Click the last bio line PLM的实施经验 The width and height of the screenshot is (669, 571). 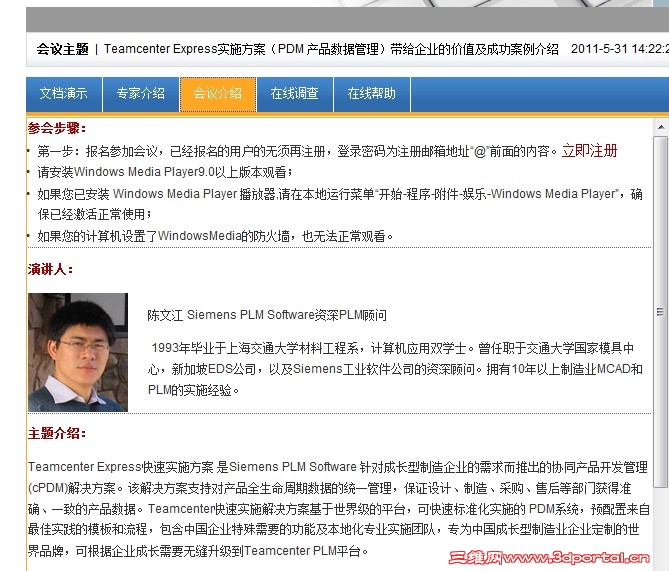(193, 390)
